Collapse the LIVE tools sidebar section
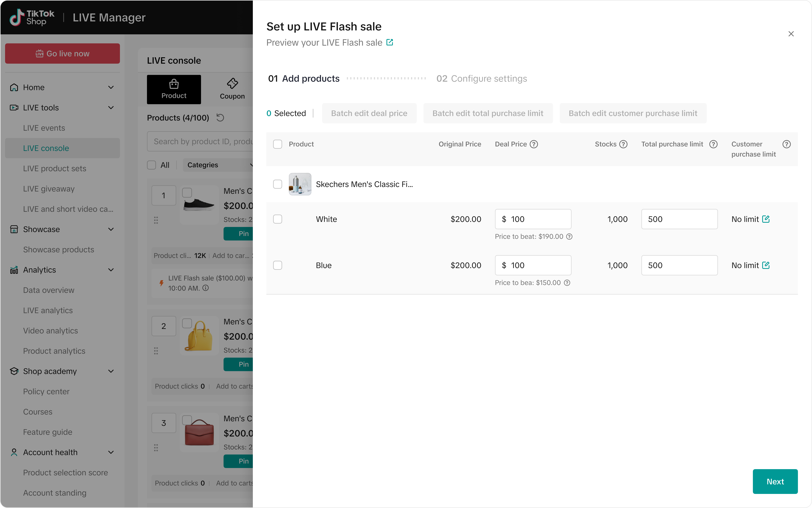Screen dimensions: 812x508 pos(111,108)
